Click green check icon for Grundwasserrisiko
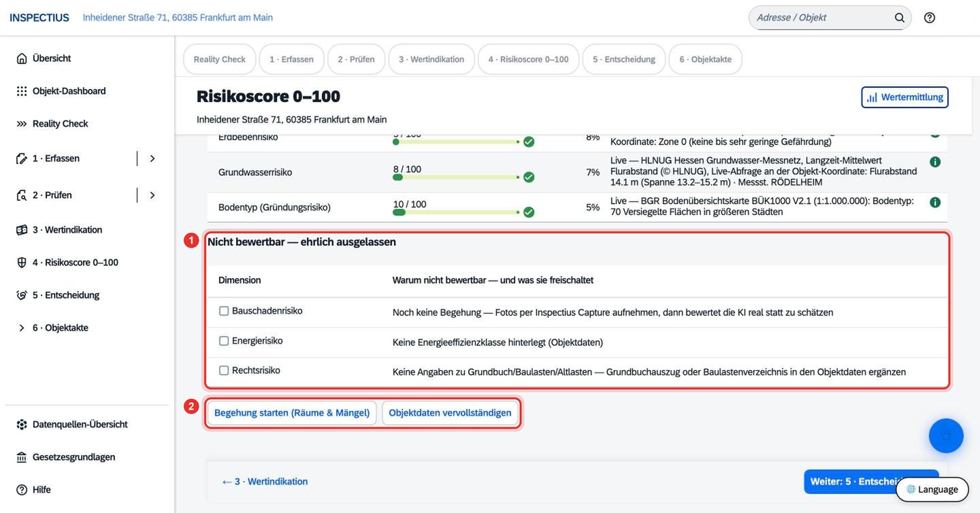This screenshot has height=513, width=980. [x=529, y=177]
